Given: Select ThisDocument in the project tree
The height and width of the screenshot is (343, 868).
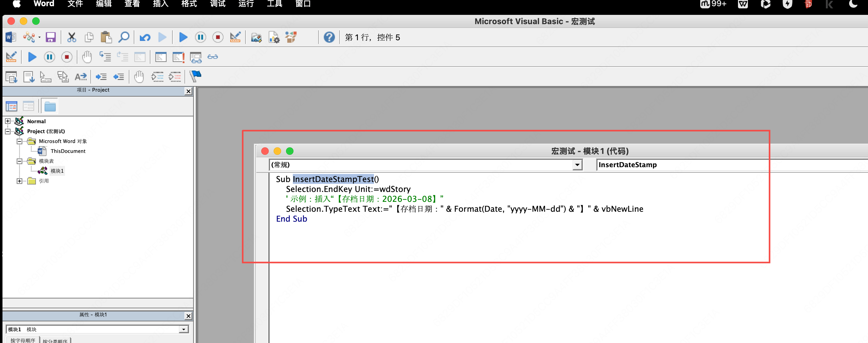Looking at the screenshot, I should [x=68, y=151].
